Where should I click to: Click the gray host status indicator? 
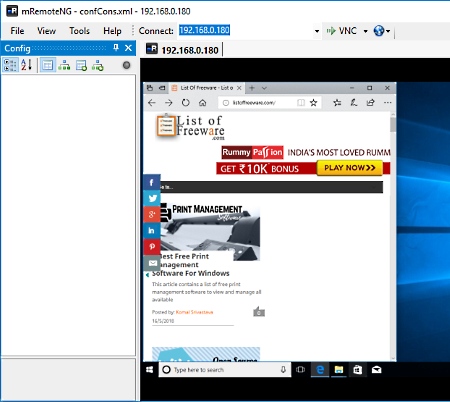126,65
